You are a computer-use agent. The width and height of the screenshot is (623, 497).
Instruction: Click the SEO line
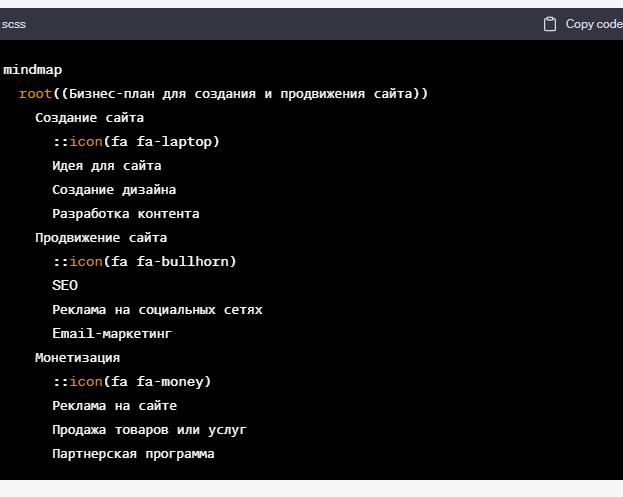point(65,286)
